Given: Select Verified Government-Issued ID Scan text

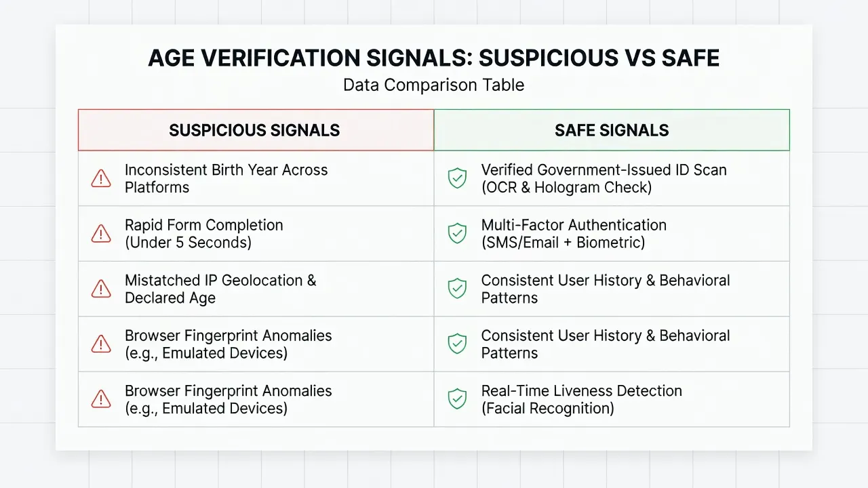Looking at the screenshot, I should (604, 179).
